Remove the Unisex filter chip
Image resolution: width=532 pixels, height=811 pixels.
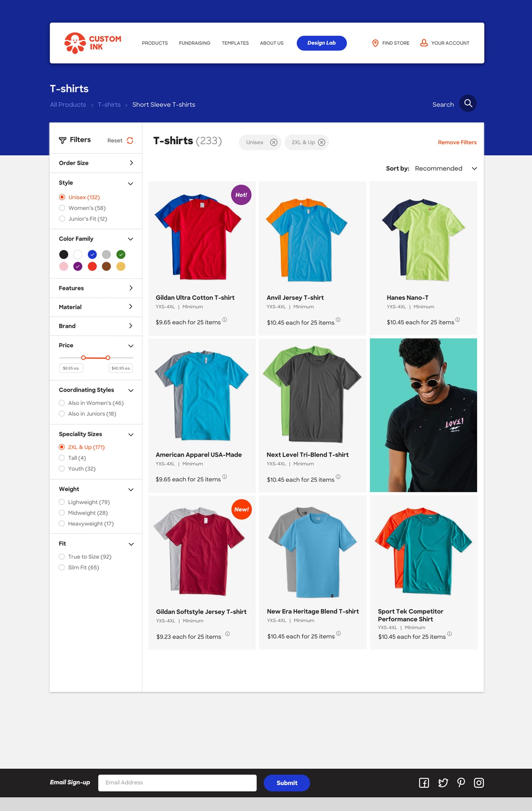coord(273,142)
